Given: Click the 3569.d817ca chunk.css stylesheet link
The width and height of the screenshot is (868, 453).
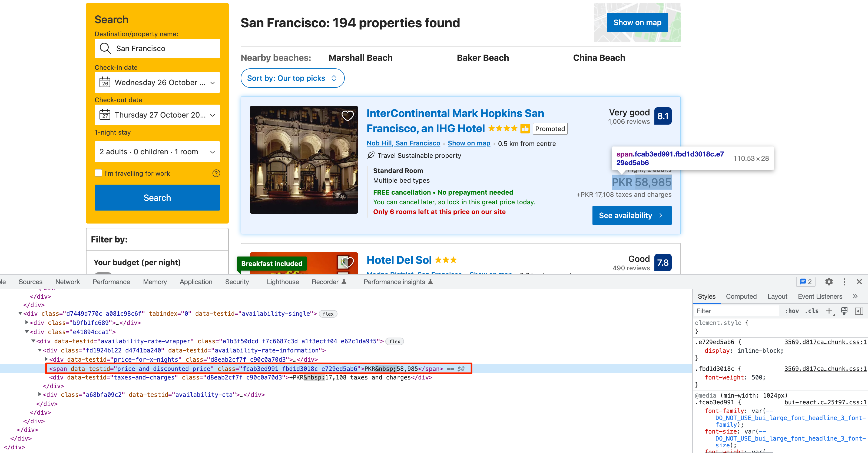Looking at the screenshot, I should pyautogui.click(x=826, y=342).
